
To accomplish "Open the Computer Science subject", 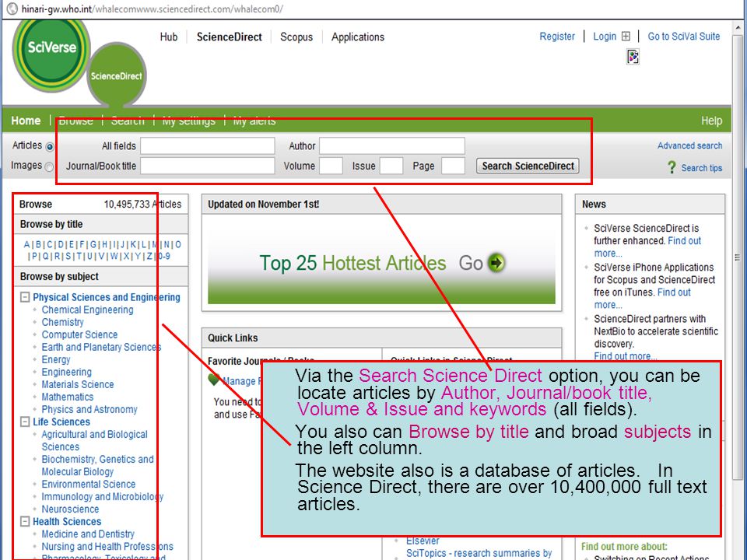I will coord(79,334).
